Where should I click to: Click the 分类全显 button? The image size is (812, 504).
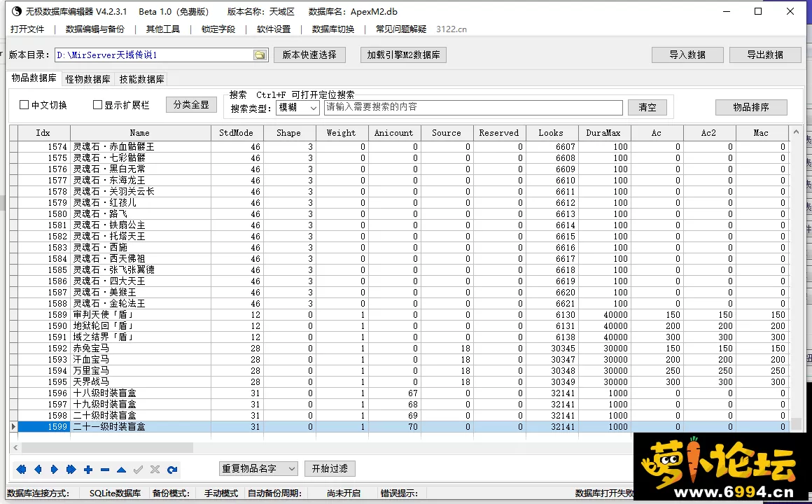pyautogui.click(x=191, y=104)
